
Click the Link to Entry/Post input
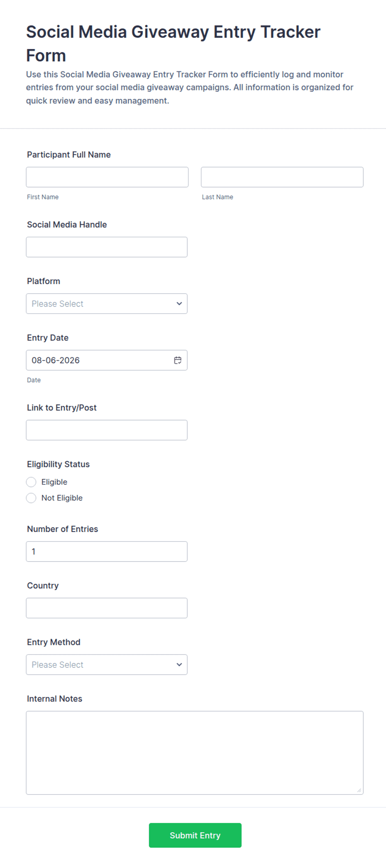tap(107, 430)
